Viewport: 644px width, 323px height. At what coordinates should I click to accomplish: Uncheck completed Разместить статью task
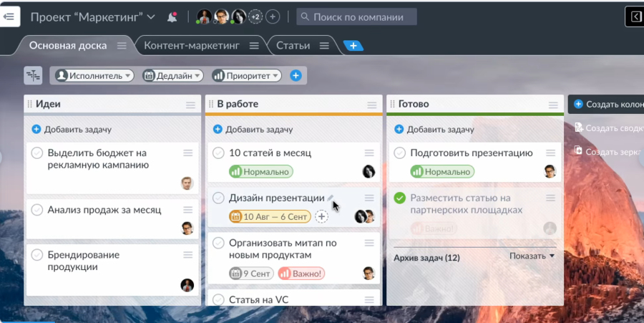pos(399,198)
